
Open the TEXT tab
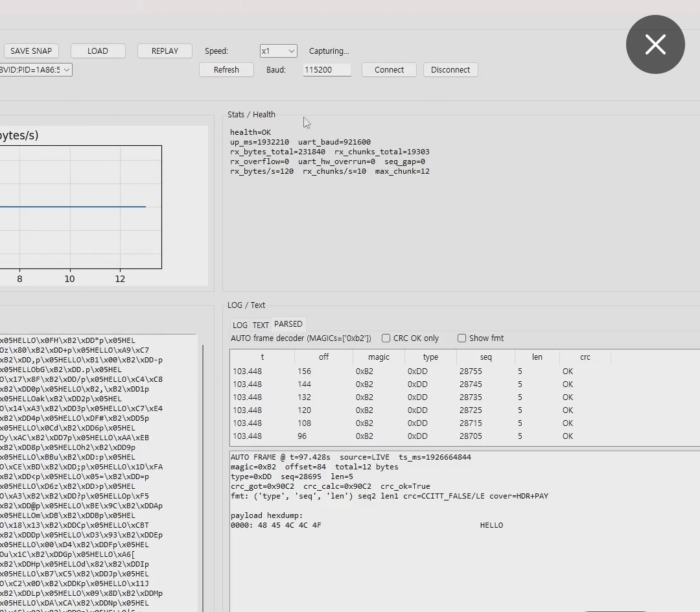pyautogui.click(x=261, y=324)
